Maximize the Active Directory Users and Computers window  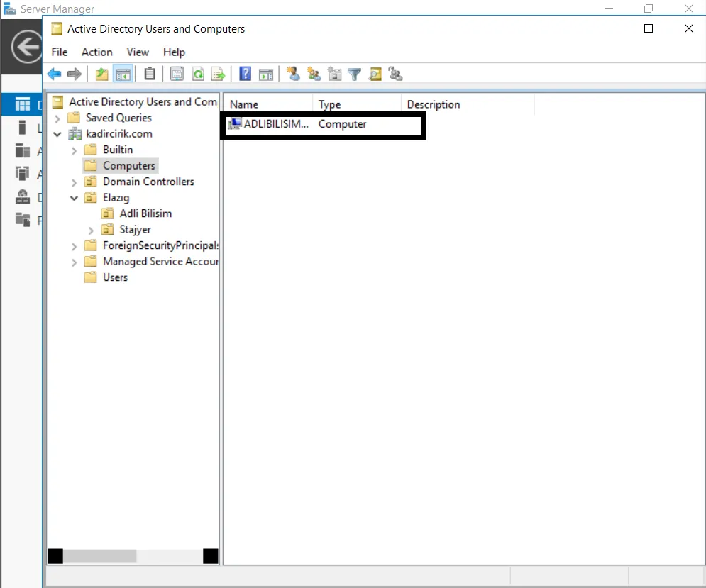click(x=649, y=28)
